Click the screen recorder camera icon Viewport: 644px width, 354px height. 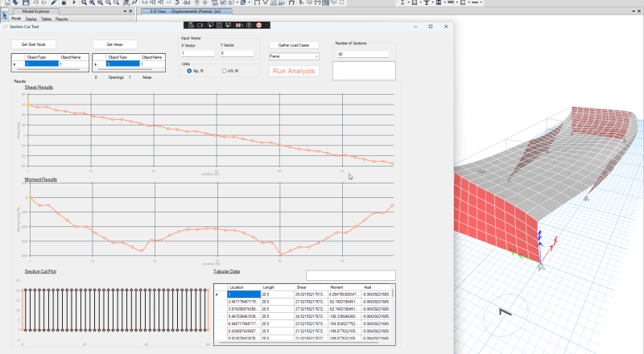(x=200, y=25)
